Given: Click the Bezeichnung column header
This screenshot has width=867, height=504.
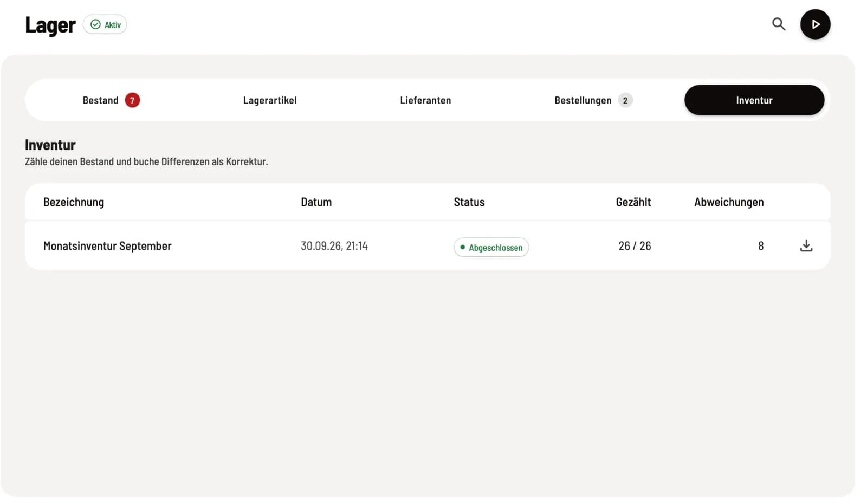Looking at the screenshot, I should [74, 202].
